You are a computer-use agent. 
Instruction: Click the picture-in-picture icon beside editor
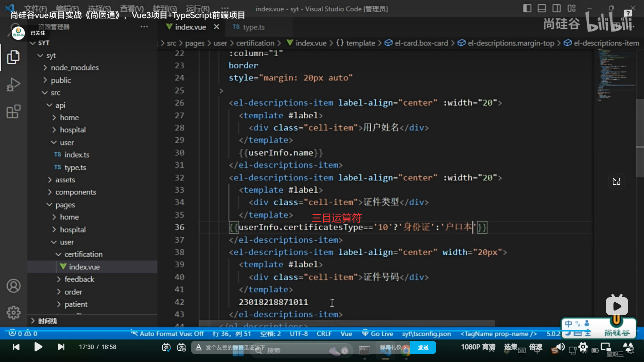[x=616, y=181]
